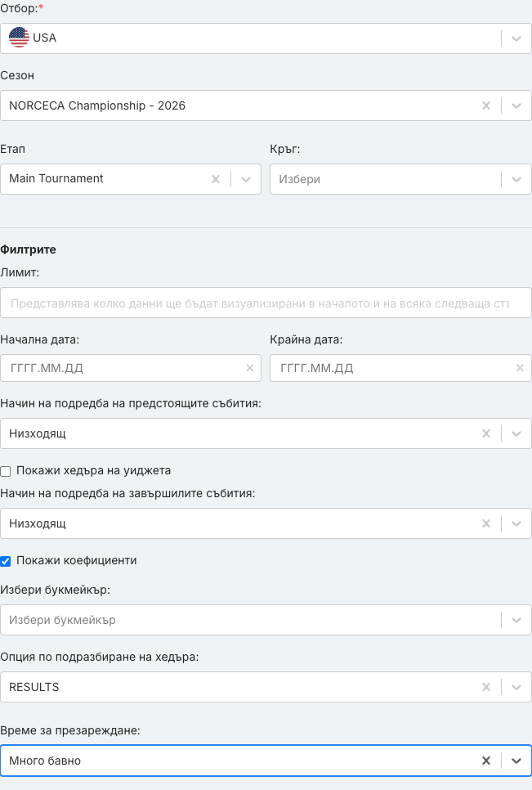
Task: Click the Лимит input field
Action: (x=266, y=303)
